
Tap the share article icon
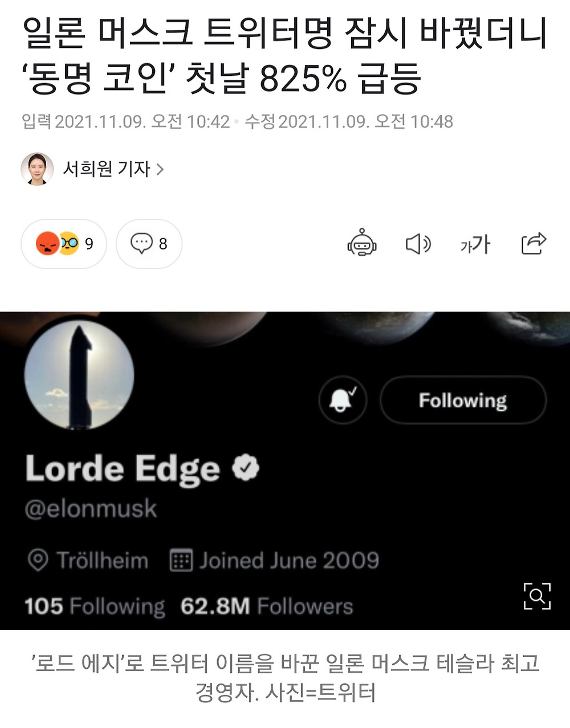534,243
